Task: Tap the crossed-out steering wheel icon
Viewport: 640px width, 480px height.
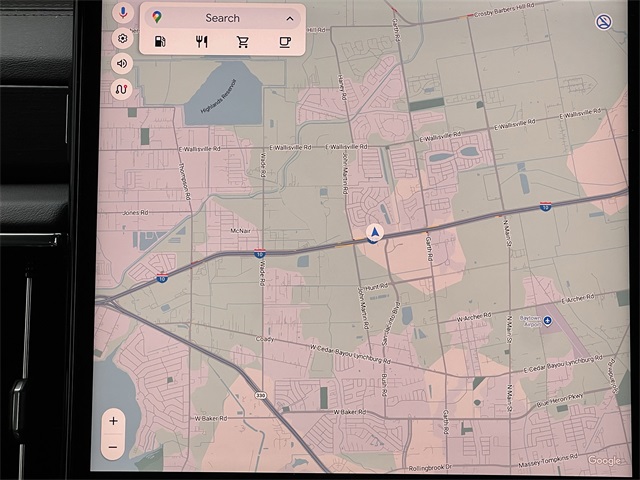Action: pyautogui.click(x=604, y=22)
